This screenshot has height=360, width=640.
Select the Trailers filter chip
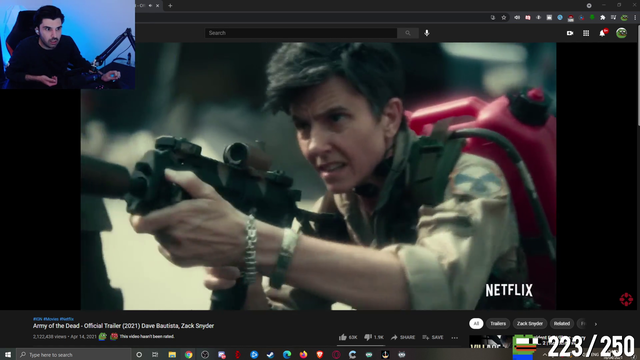tap(498, 324)
